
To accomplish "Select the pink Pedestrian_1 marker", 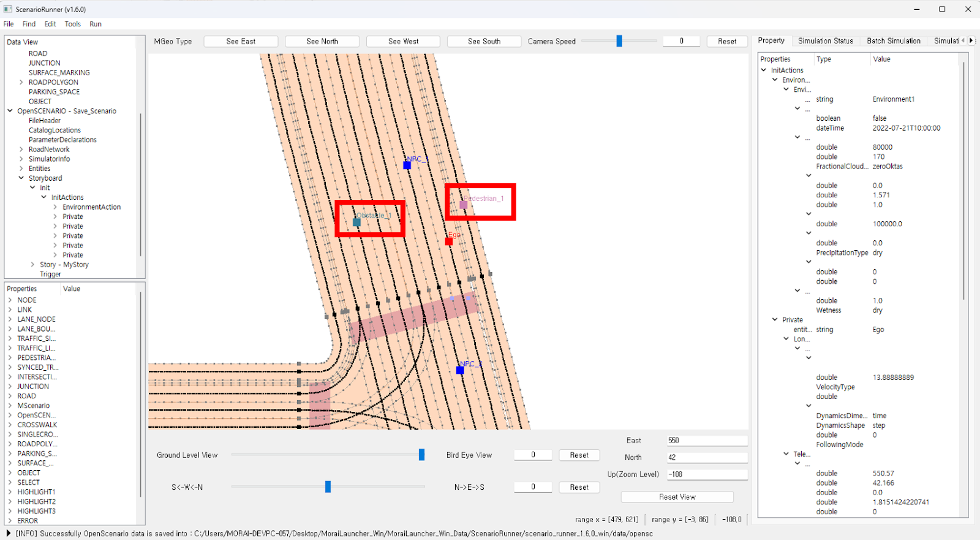I will (464, 205).
